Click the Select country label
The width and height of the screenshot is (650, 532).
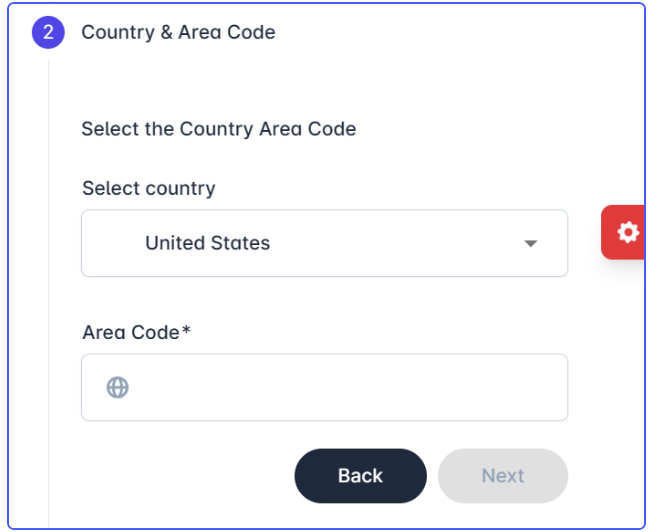pos(149,188)
